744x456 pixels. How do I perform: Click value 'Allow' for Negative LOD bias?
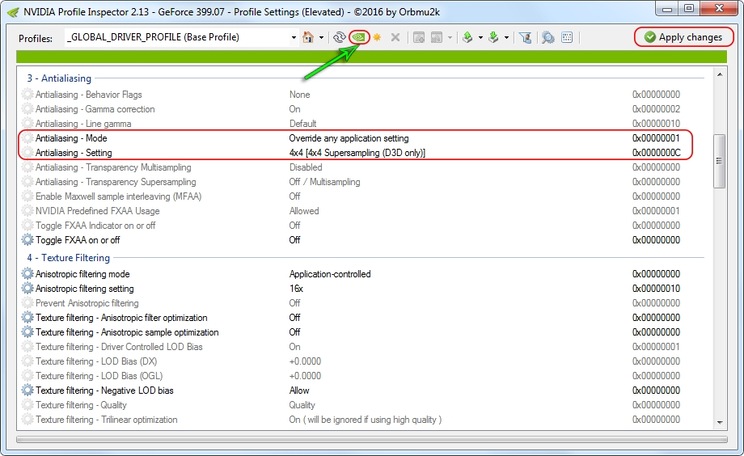tap(299, 390)
